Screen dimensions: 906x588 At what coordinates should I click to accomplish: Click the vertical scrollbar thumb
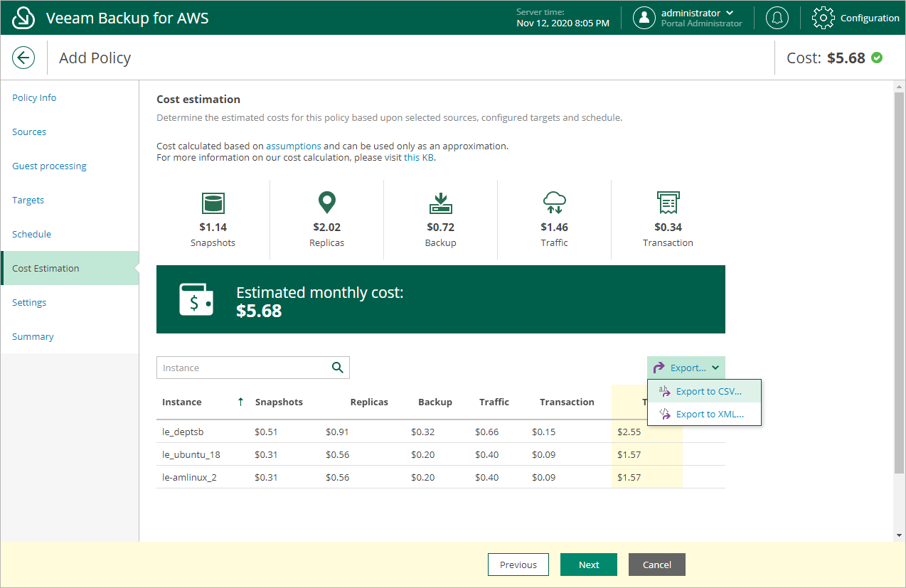(900, 282)
